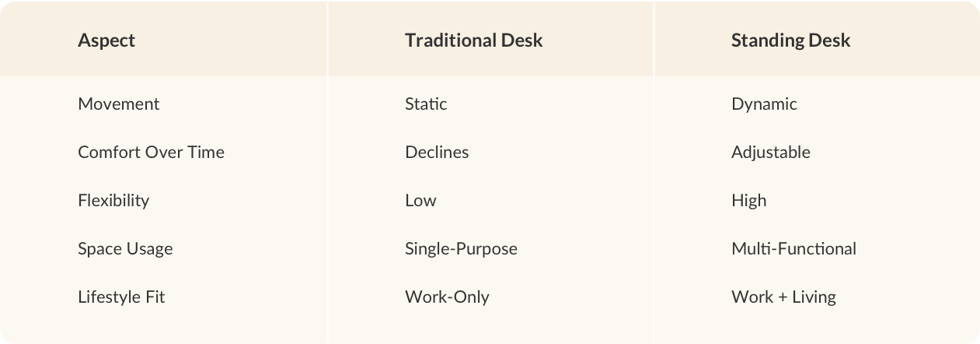Viewport: 980px width, 344px height.
Task: Select the Traditional Desk column header
Action: (x=473, y=40)
